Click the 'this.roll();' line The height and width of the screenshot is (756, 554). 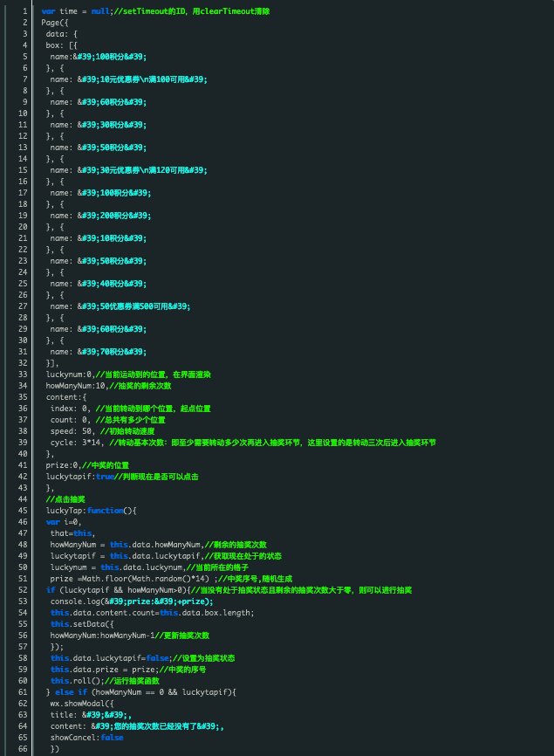pos(105,680)
